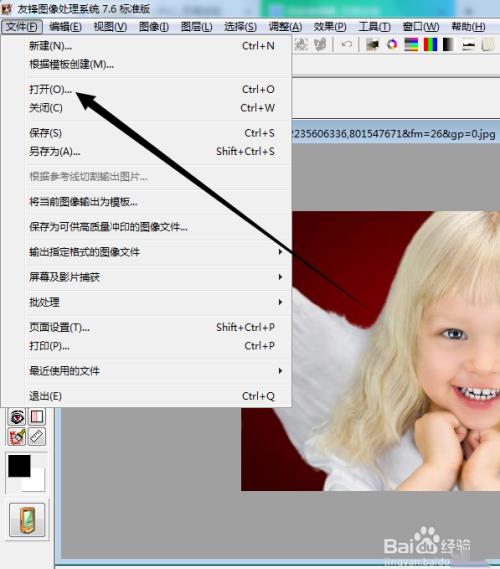
Task: Open the color wheel hue adjustment icon
Action: pyautogui.click(x=392, y=45)
